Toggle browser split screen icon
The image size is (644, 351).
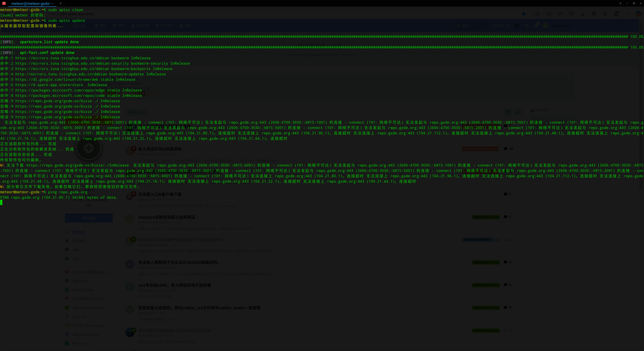(549, 14)
